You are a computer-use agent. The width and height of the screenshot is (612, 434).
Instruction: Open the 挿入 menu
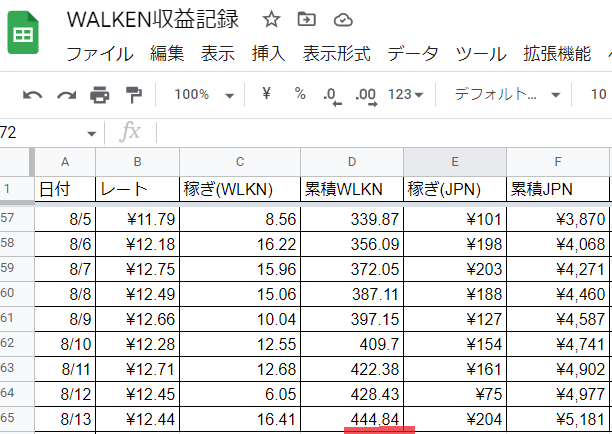coord(269,53)
